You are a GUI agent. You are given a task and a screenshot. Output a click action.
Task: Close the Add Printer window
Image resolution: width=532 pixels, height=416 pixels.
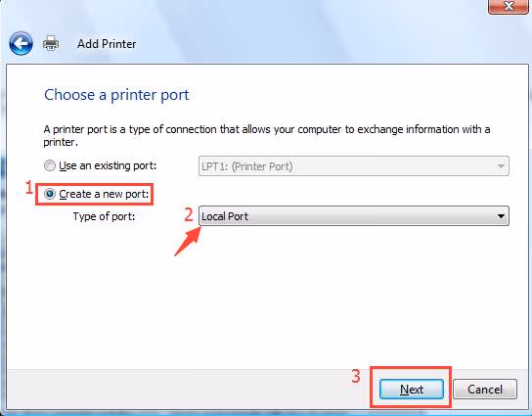[508, 7]
